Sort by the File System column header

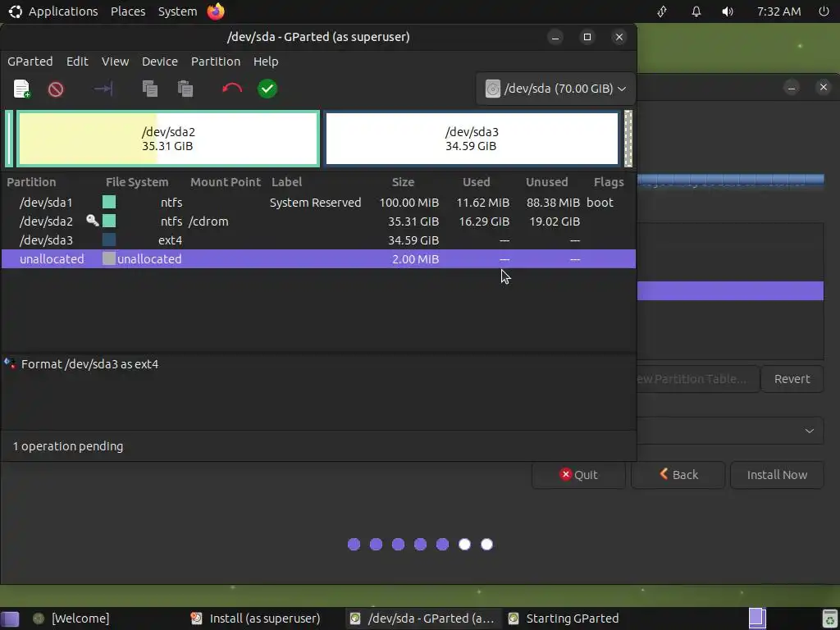coord(137,182)
